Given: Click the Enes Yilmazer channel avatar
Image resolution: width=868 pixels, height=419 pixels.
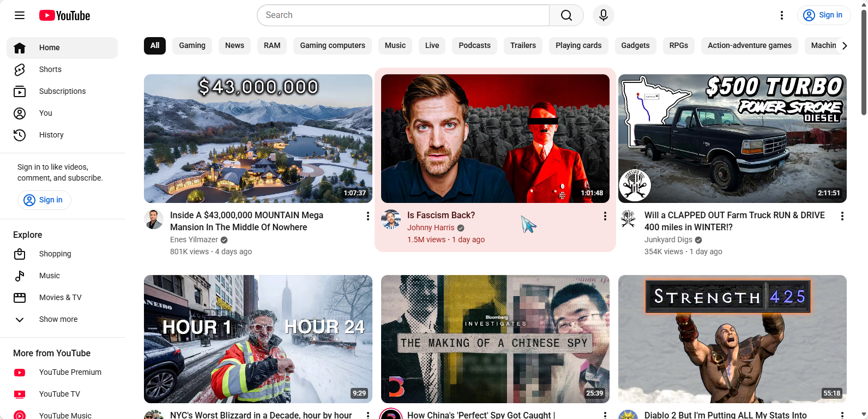Looking at the screenshot, I should tap(154, 219).
